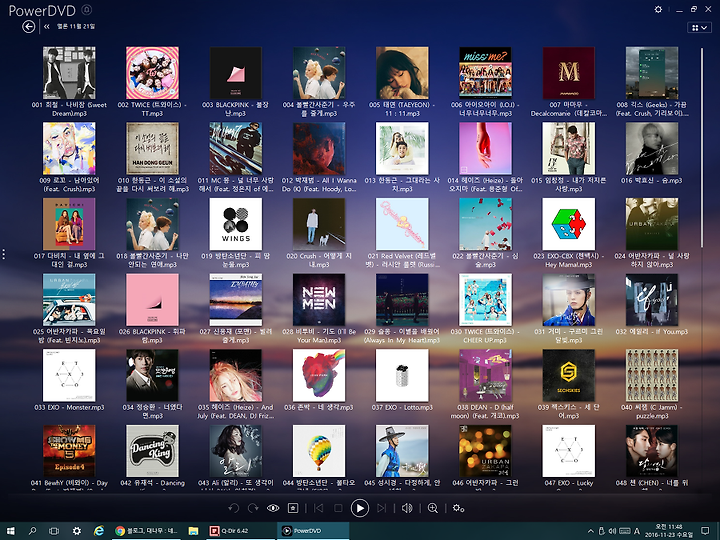Click the vertical scrollbar thumb
The width and height of the screenshot is (720, 540).
(702, 147)
